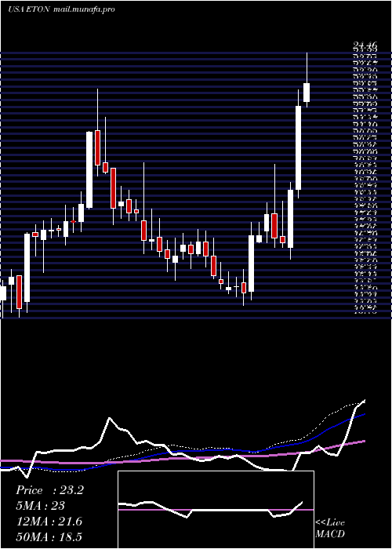Viewport: 392px width, 549px height.
Task: Click the 24.46 top price label
Action: tap(365, 45)
